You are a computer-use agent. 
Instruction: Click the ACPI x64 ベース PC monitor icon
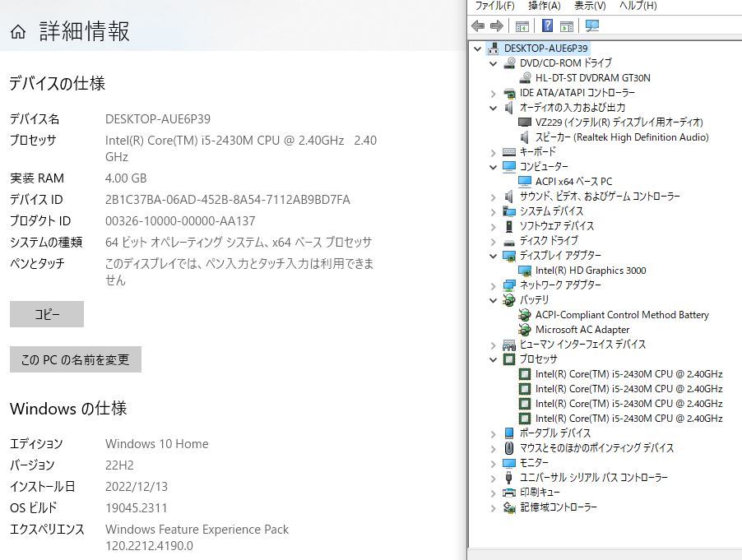point(524,182)
